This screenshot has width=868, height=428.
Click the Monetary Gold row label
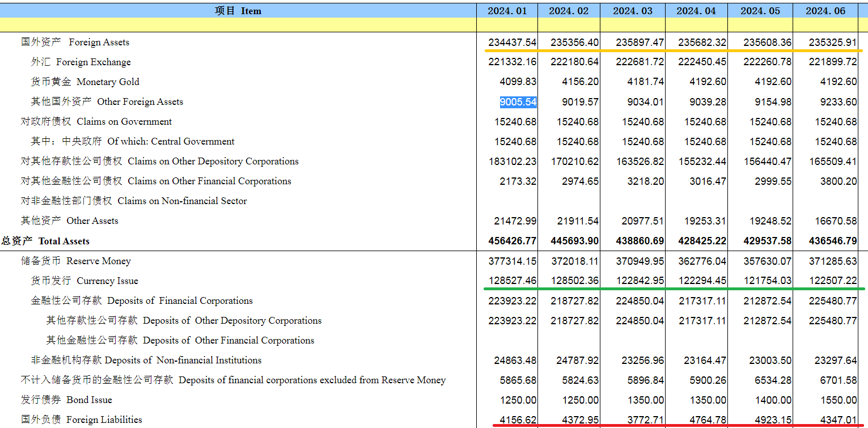[x=85, y=82]
